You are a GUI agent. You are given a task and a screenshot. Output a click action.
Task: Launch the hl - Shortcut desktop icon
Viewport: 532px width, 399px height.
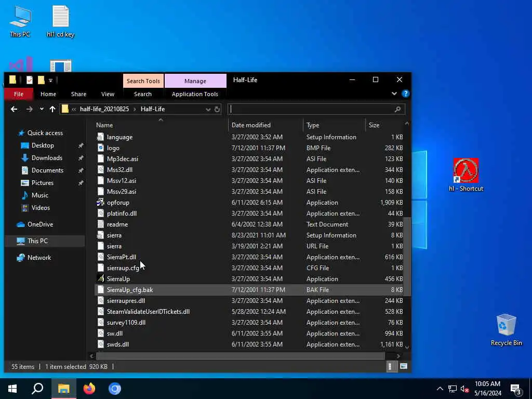coord(466,175)
